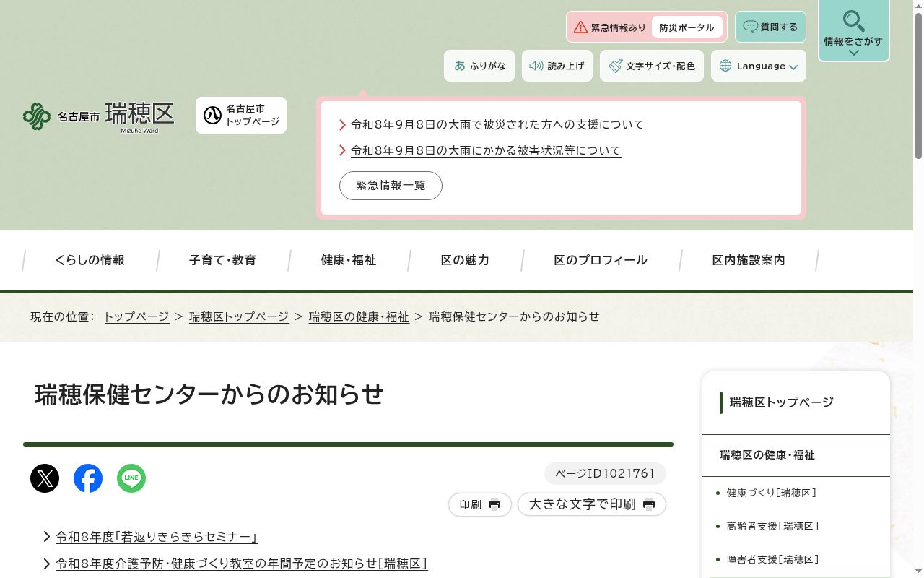Share page via LINE icon
Viewport: 924px width, 578px height.
coord(131,478)
